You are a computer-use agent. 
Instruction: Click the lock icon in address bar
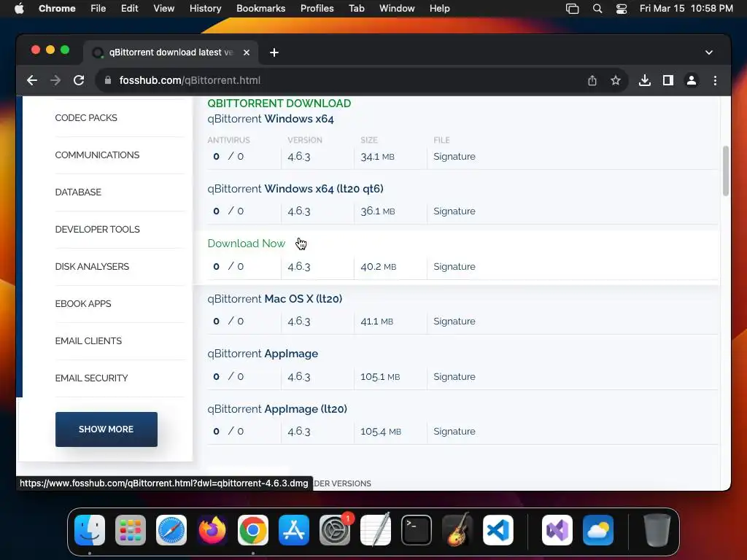(x=108, y=80)
